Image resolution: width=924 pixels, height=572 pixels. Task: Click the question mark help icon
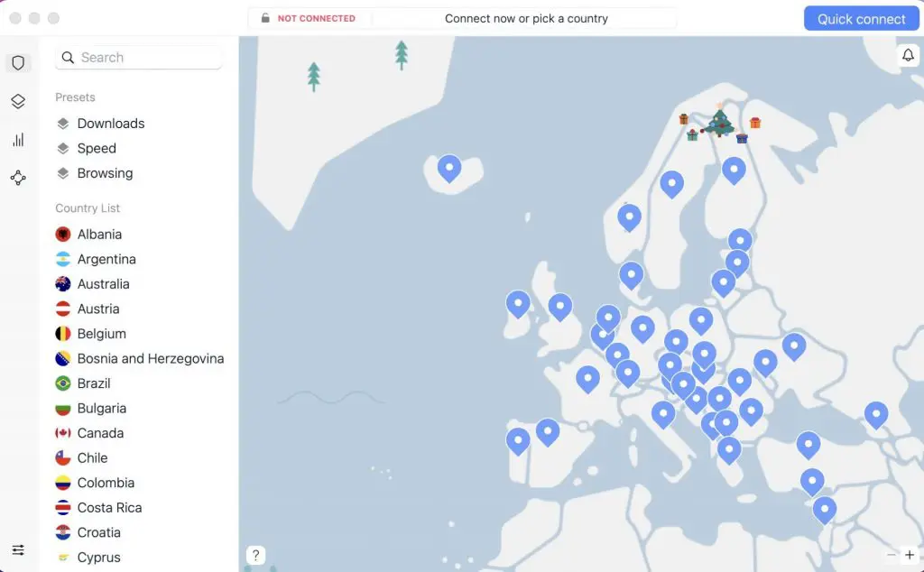point(256,555)
